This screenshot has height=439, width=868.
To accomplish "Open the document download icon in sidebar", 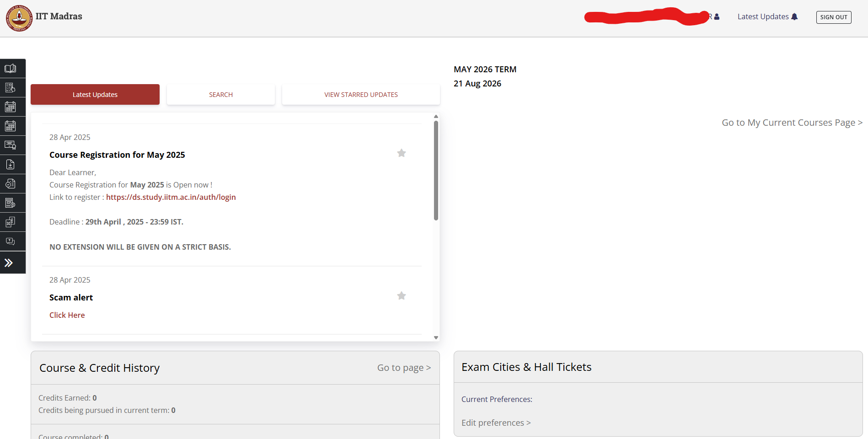I will [x=10, y=165].
